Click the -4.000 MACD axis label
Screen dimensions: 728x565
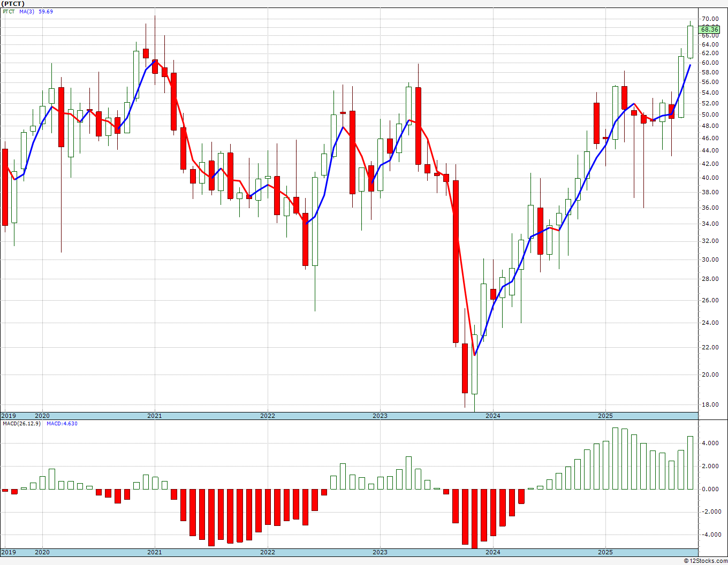tap(708, 535)
